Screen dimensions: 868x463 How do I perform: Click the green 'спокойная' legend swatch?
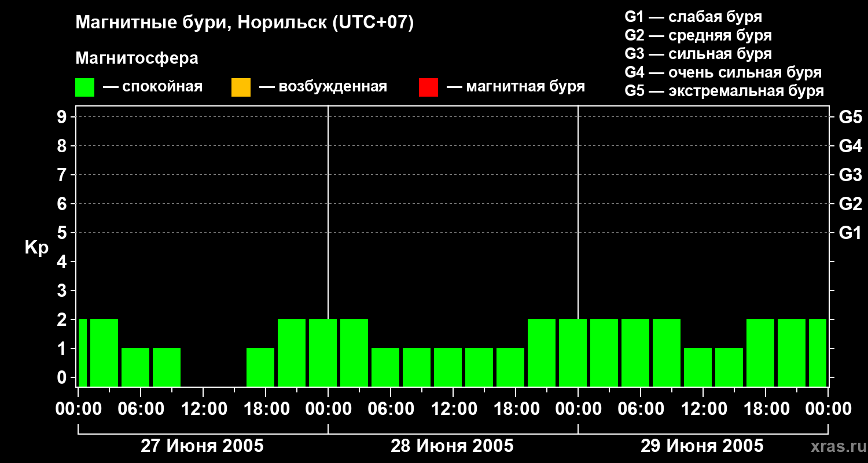point(84,87)
